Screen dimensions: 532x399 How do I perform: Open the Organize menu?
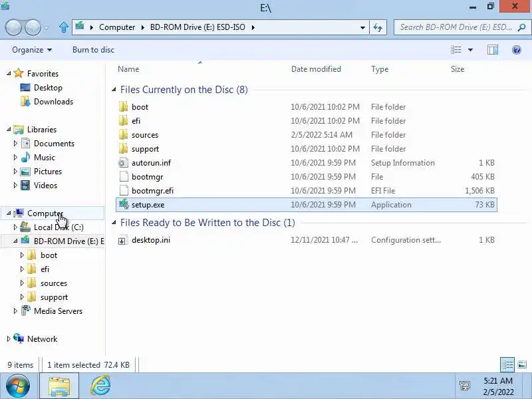pyautogui.click(x=32, y=50)
